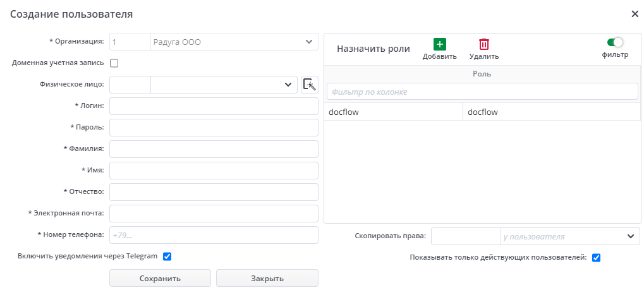Viewport: 644px width, 290px height.
Task: Focus the Пароль input field
Action: click(x=214, y=128)
